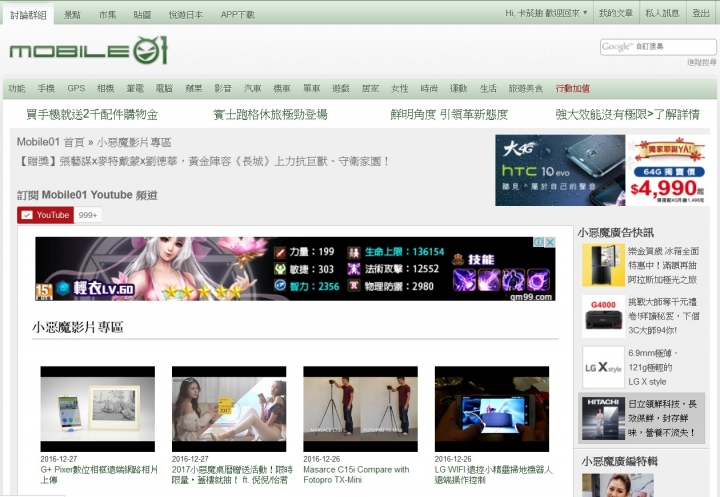This screenshot has height=497, width=720.
Task: Open the G4000 printer ad thumbnail
Action: (603, 316)
